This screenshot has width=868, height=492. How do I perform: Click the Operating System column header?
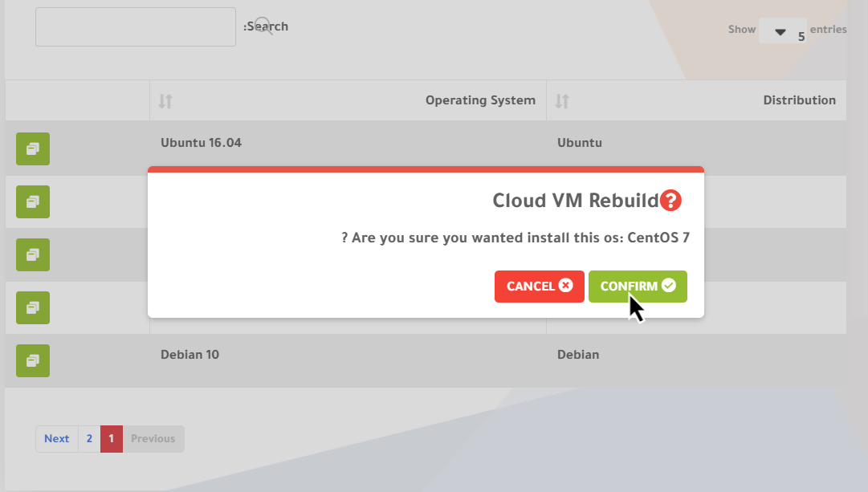pyautogui.click(x=479, y=100)
